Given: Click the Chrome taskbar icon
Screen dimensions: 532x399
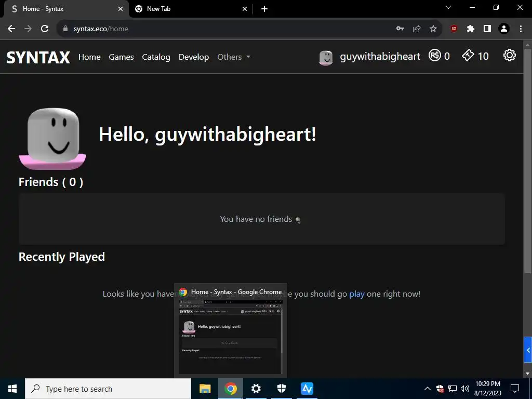Looking at the screenshot, I should click(x=230, y=389).
